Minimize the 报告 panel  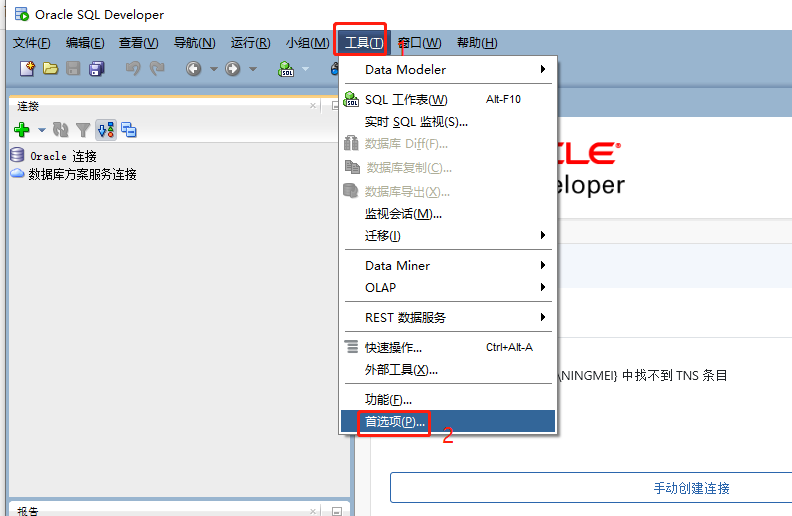336,511
